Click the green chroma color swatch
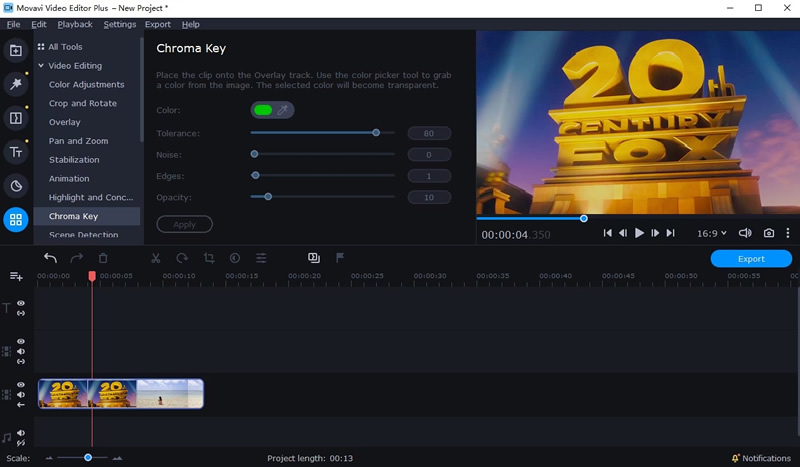The height and width of the screenshot is (467, 800). tap(263, 110)
